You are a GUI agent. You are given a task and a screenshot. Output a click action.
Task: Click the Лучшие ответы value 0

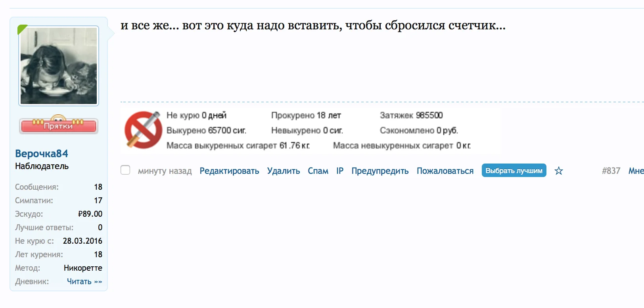pos(100,227)
